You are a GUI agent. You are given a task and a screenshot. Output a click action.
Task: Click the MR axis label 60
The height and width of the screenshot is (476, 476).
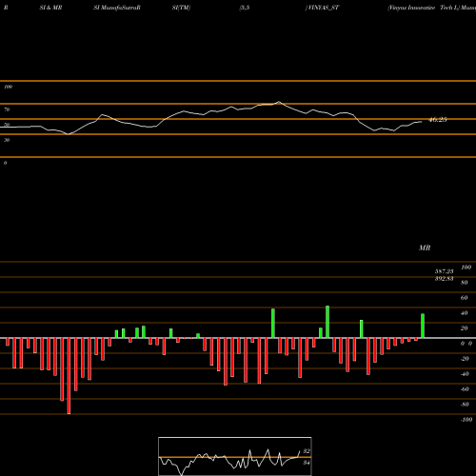(464, 298)
